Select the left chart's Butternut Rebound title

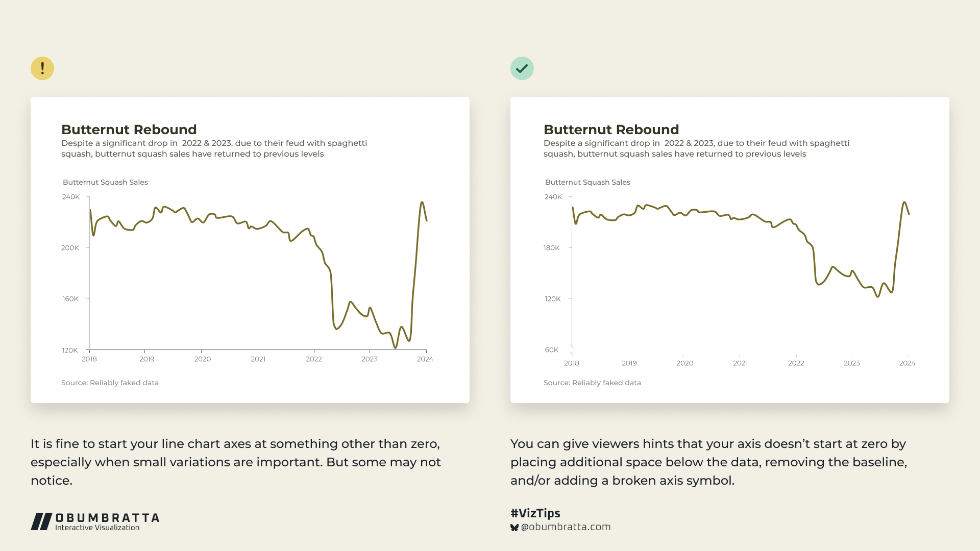click(x=129, y=130)
